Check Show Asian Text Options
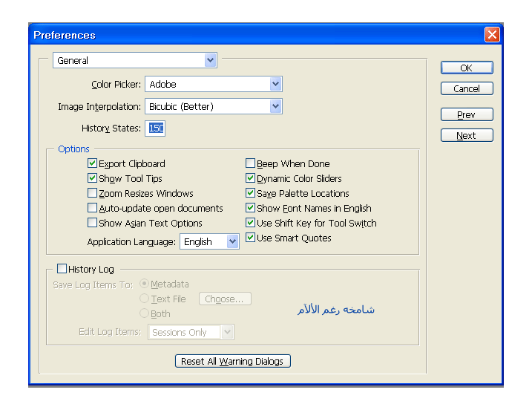The width and height of the screenshot is (532, 407). pyautogui.click(x=93, y=223)
